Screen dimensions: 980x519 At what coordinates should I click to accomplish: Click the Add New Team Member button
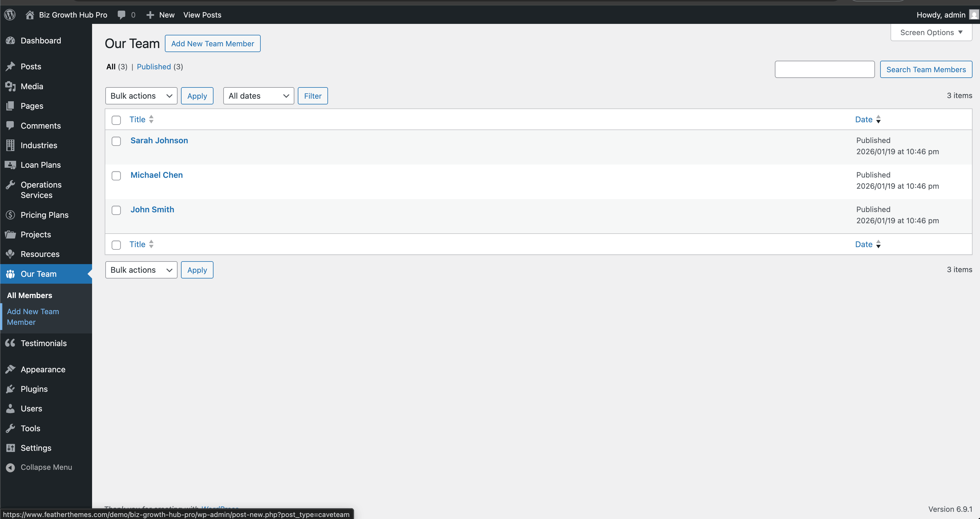pyautogui.click(x=212, y=43)
